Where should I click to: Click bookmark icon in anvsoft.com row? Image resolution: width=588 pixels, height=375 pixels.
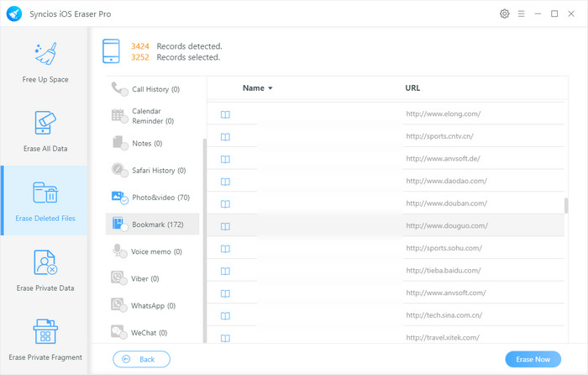click(x=225, y=293)
